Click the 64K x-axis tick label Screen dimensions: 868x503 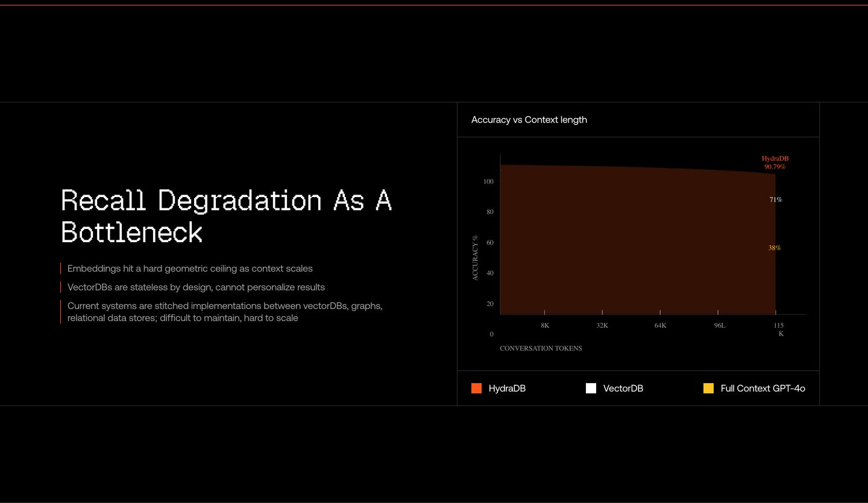(660, 325)
